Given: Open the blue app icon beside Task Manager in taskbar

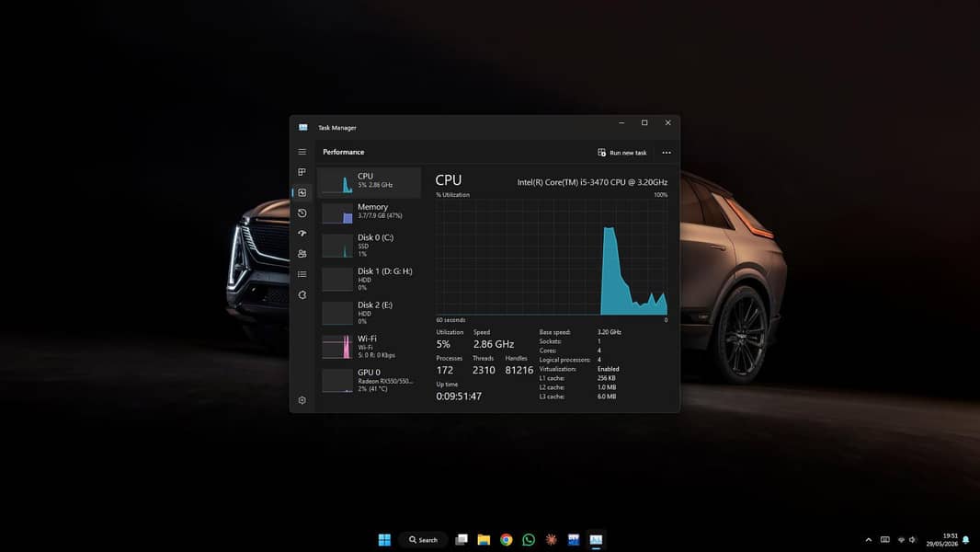Looking at the screenshot, I should (574, 539).
